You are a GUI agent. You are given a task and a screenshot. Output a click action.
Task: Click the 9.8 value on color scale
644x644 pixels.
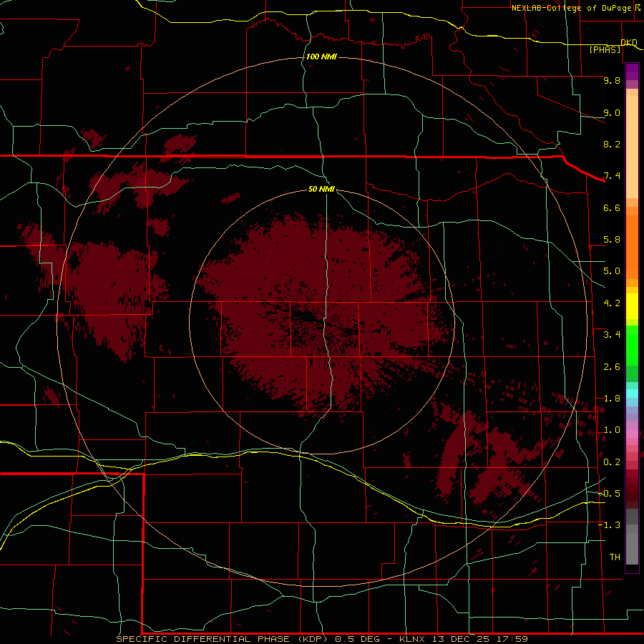pos(612,80)
